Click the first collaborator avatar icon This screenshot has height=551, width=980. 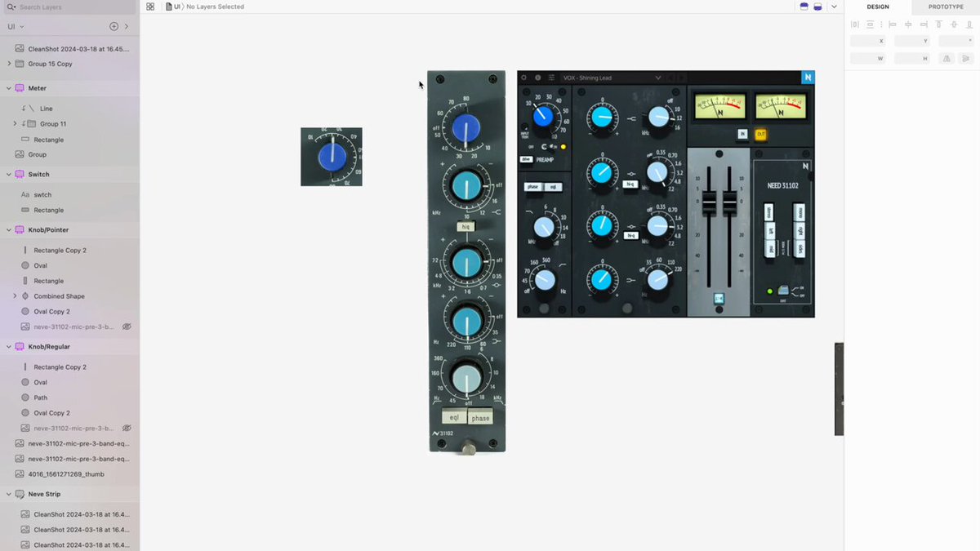pyautogui.click(x=804, y=7)
